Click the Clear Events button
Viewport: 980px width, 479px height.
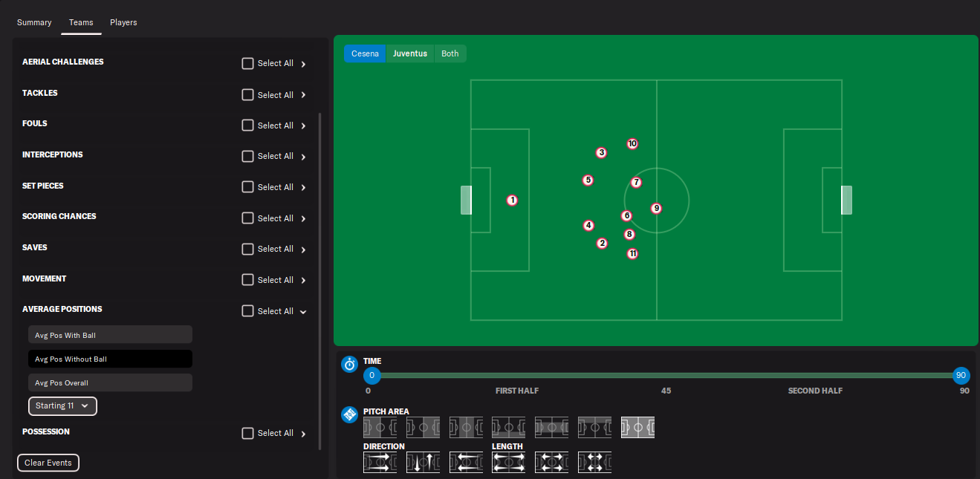(48, 463)
